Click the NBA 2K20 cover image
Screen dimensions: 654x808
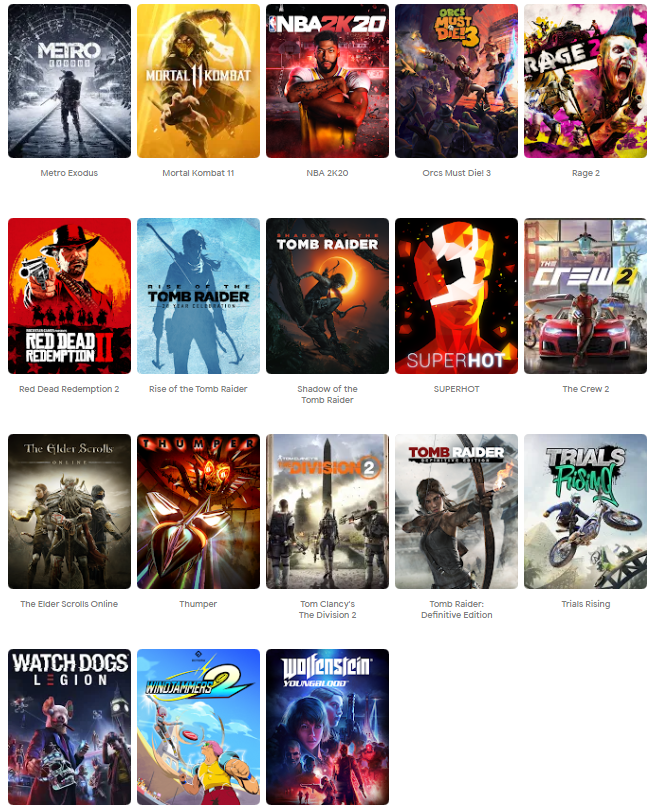[x=327, y=81]
